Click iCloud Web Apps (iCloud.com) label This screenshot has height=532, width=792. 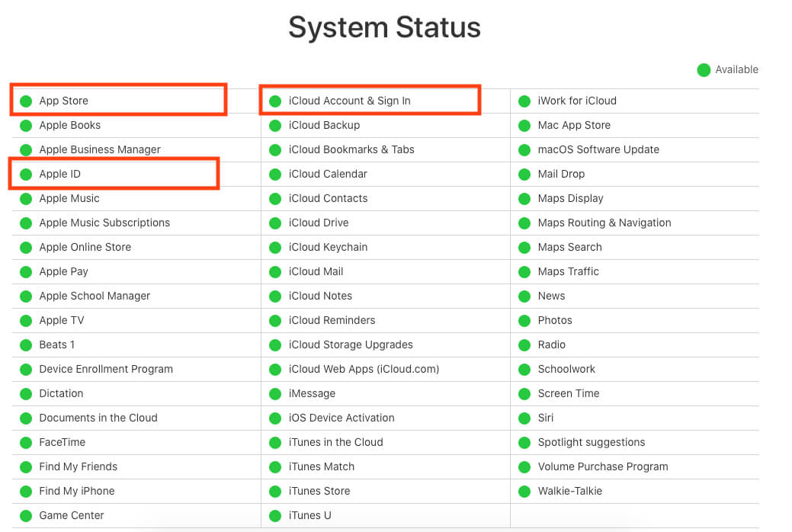(x=364, y=370)
